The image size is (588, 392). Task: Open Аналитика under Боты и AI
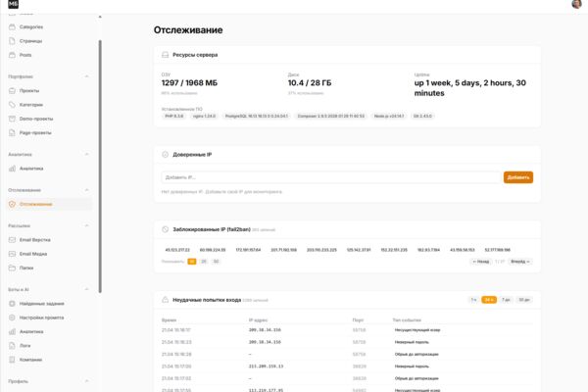tap(49, 331)
